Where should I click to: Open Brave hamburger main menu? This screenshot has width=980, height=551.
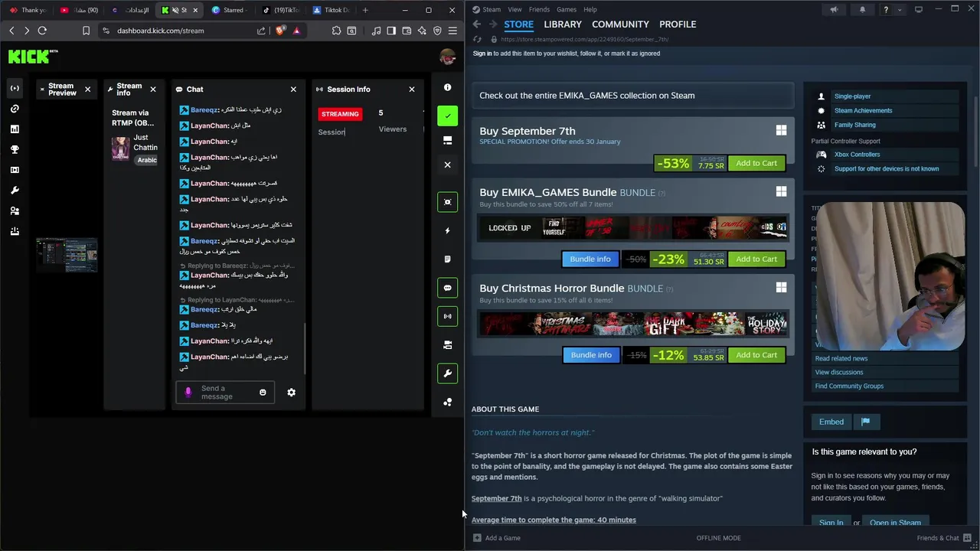click(x=452, y=31)
